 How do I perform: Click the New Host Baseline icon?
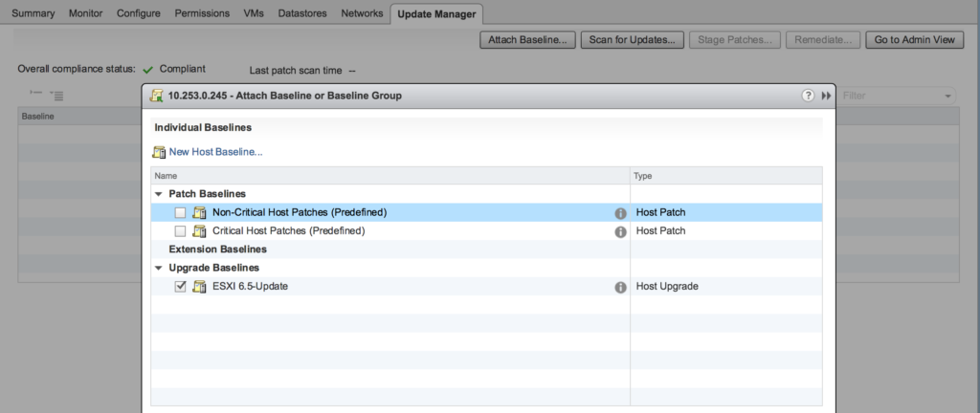pyautogui.click(x=159, y=152)
